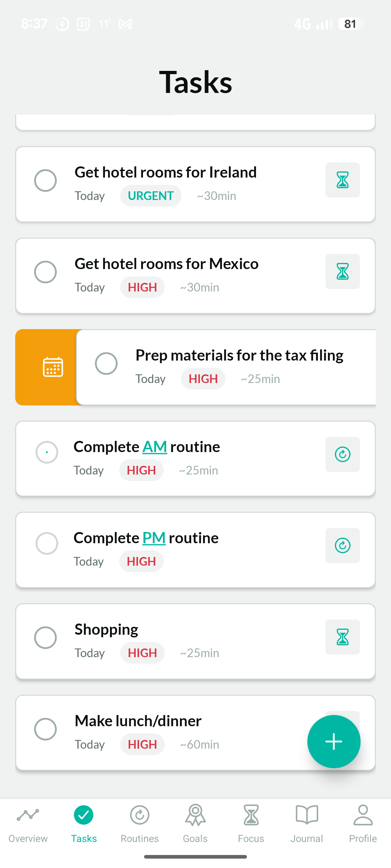Switch to the Overview tab

click(x=28, y=822)
